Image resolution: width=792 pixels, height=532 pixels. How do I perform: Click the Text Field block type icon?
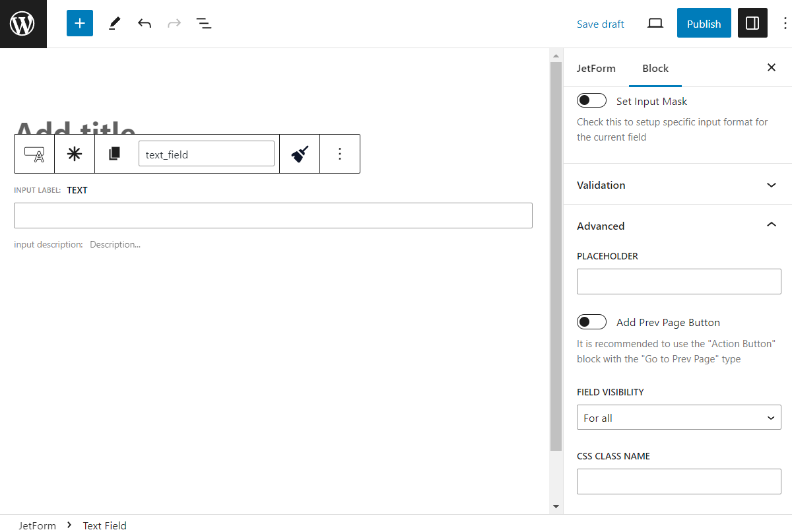[x=34, y=153]
